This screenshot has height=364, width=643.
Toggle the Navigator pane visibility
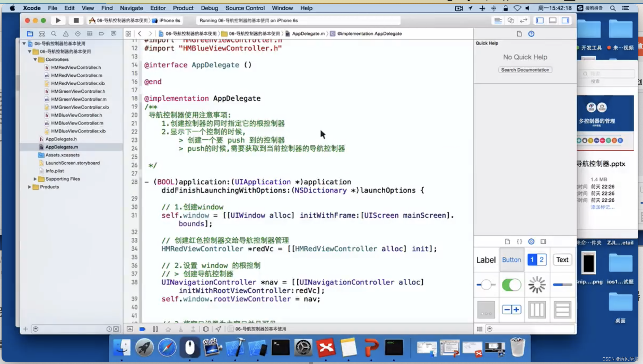540,20
